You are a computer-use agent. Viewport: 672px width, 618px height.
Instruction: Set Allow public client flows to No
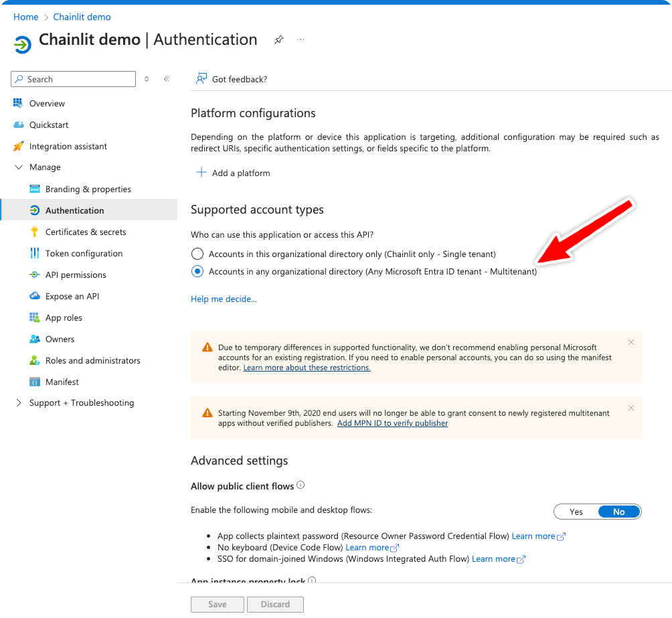619,512
